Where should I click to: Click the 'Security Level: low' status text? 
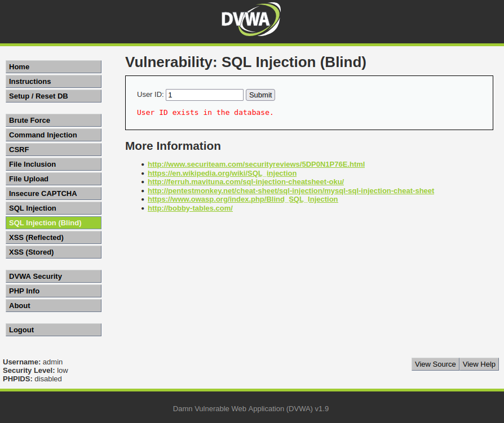tap(36, 370)
